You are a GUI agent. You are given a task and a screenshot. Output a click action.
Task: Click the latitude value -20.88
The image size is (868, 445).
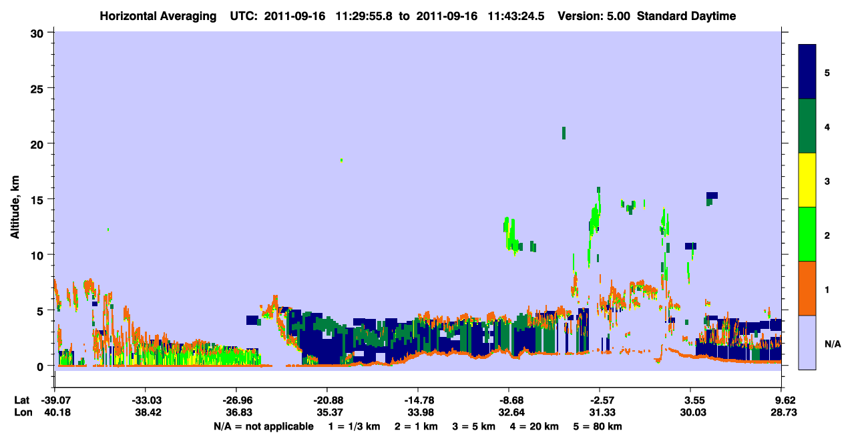[x=327, y=400]
